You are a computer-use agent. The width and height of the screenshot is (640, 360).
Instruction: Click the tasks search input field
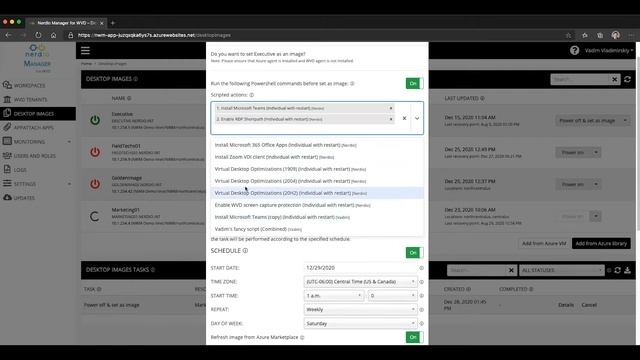[x=477, y=270]
